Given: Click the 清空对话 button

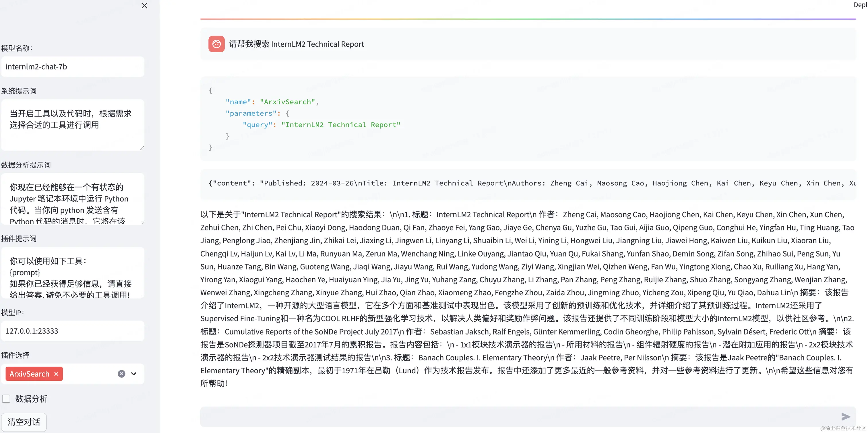Looking at the screenshot, I should click(24, 422).
